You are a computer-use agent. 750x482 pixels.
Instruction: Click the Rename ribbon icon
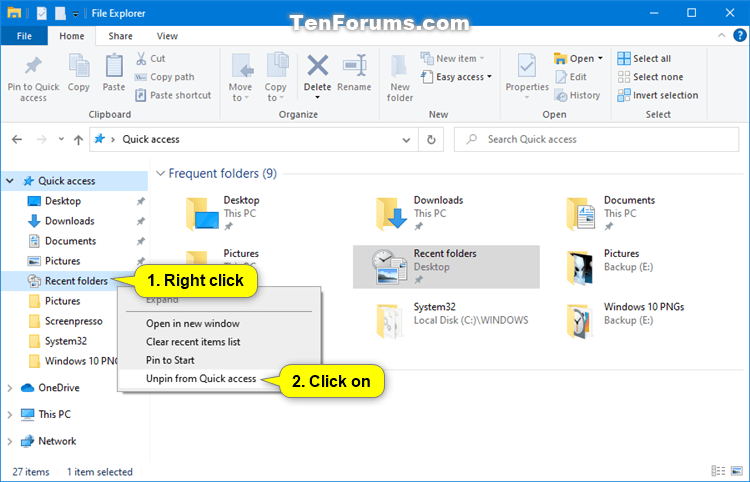click(354, 73)
